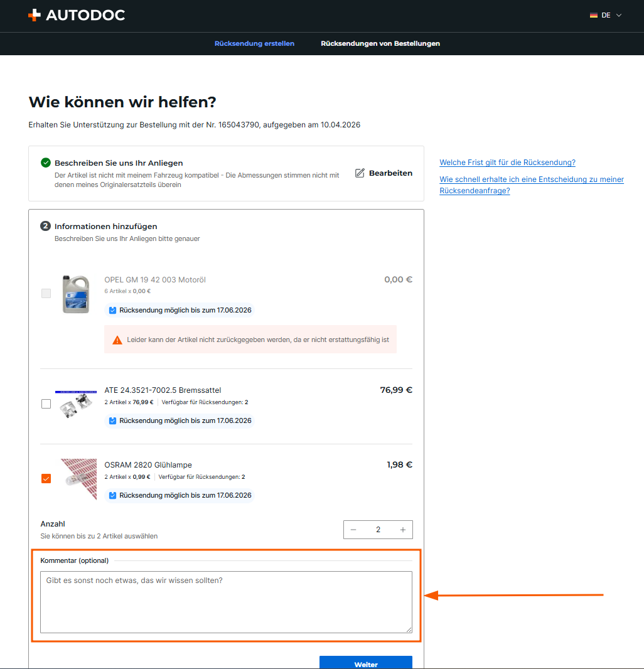
Task: Click the minus quantity button
Action: click(x=353, y=530)
